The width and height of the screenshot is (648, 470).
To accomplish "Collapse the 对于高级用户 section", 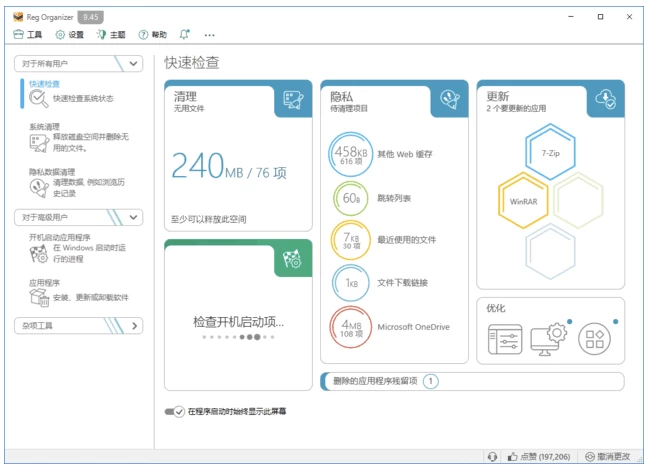I will click(x=136, y=216).
